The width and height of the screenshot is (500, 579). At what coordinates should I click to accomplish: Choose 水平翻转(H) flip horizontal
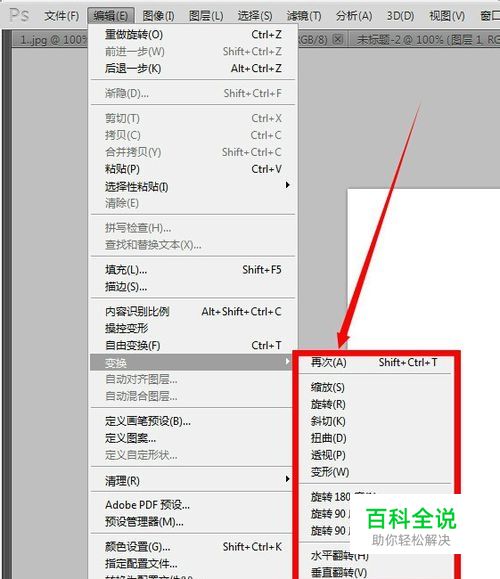pos(339,555)
